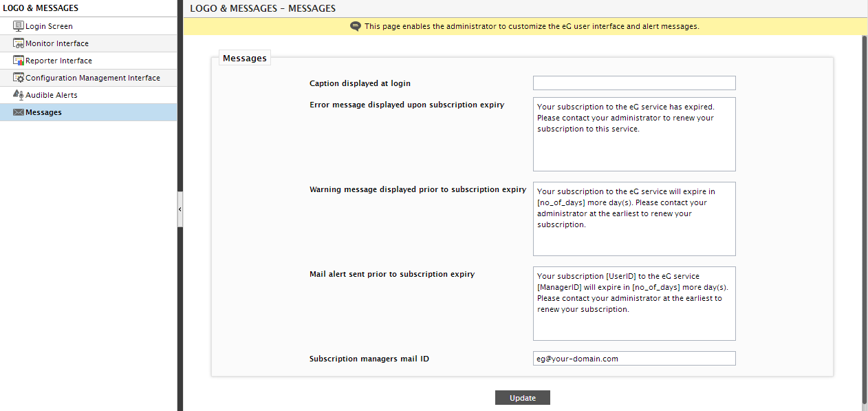Click the mail alert message textarea

point(634,304)
